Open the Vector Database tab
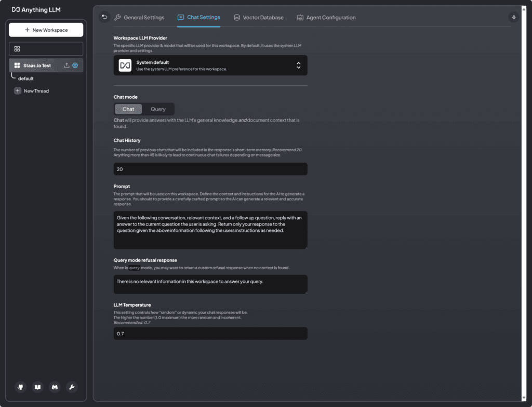The height and width of the screenshot is (407, 532). click(x=259, y=17)
